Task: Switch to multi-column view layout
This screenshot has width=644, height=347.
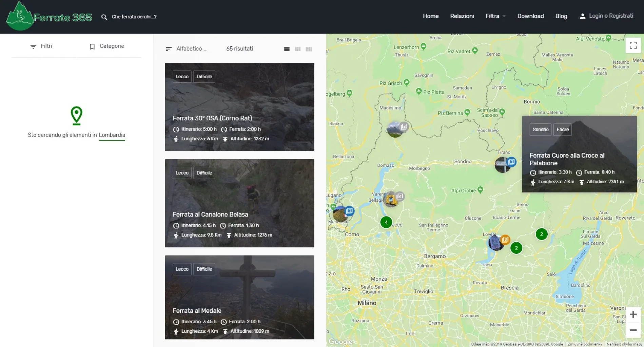Action: pyautogui.click(x=309, y=49)
